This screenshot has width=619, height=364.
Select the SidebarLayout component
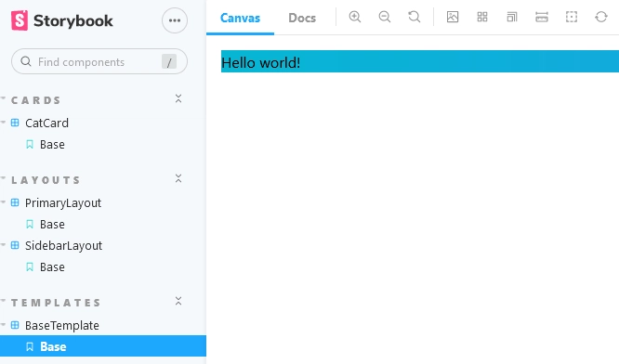pyautogui.click(x=63, y=246)
